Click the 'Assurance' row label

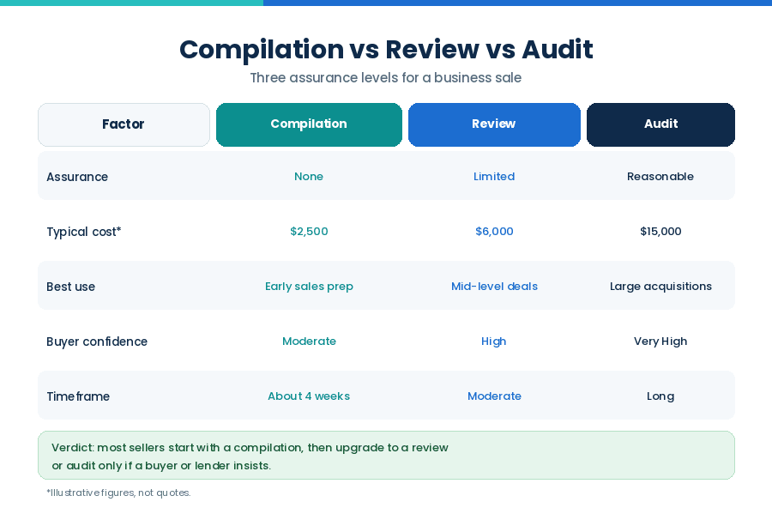tap(77, 177)
